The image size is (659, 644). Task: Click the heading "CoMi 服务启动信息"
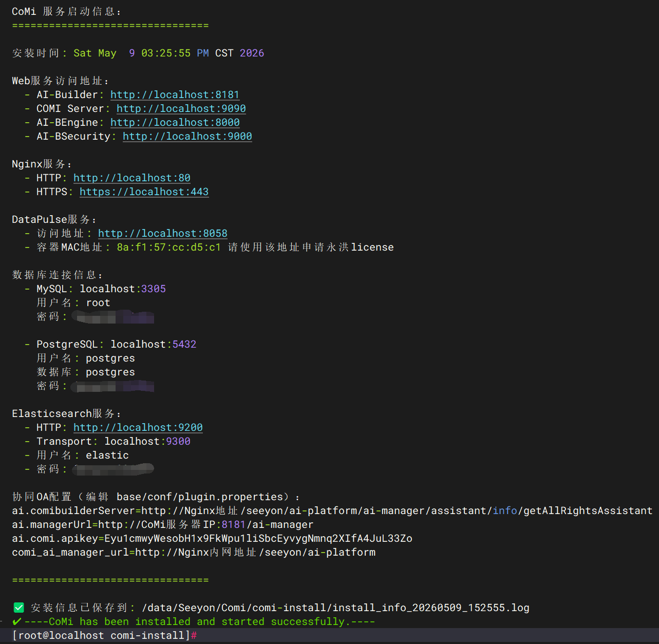64,11
